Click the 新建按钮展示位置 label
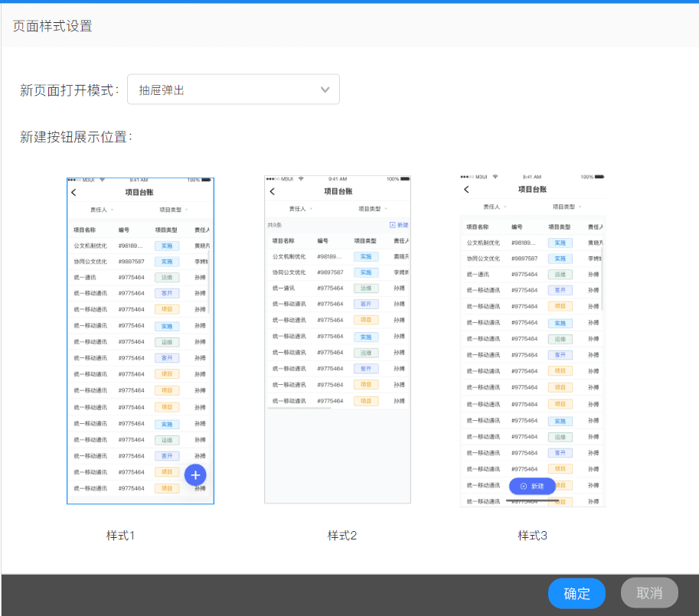699x616 pixels. coord(76,137)
